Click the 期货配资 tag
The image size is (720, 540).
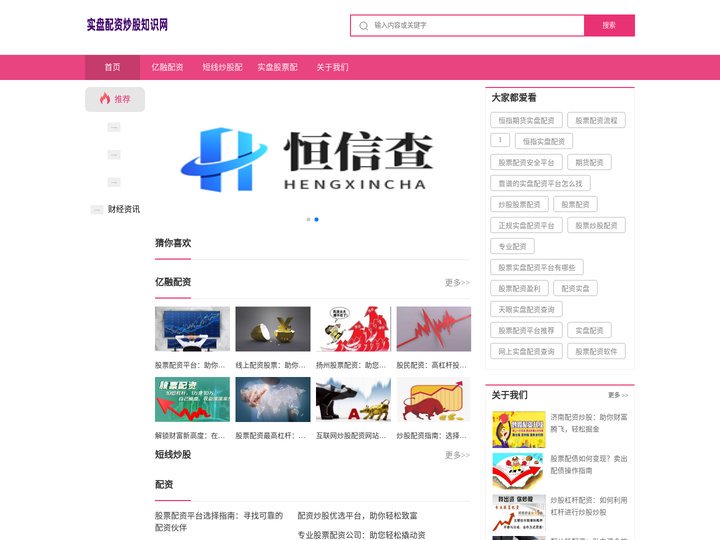point(590,163)
